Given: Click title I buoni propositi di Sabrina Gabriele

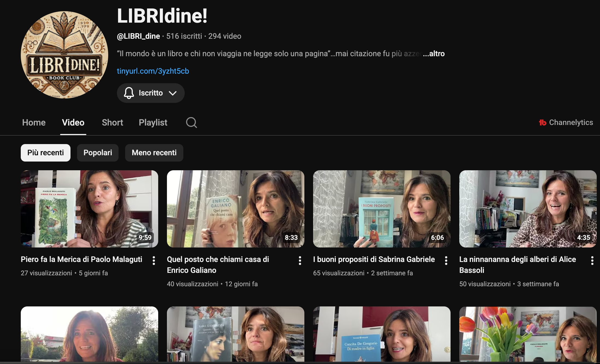Looking at the screenshot, I should pyautogui.click(x=374, y=259).
